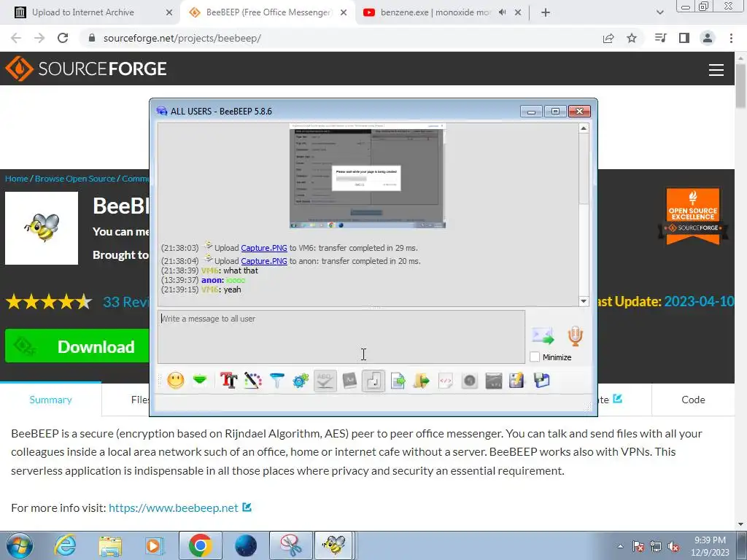Toggle the Chrome side panel
The width and height of the screenshot is (747, 560).
pyautogui.click(x=684, y=38)
